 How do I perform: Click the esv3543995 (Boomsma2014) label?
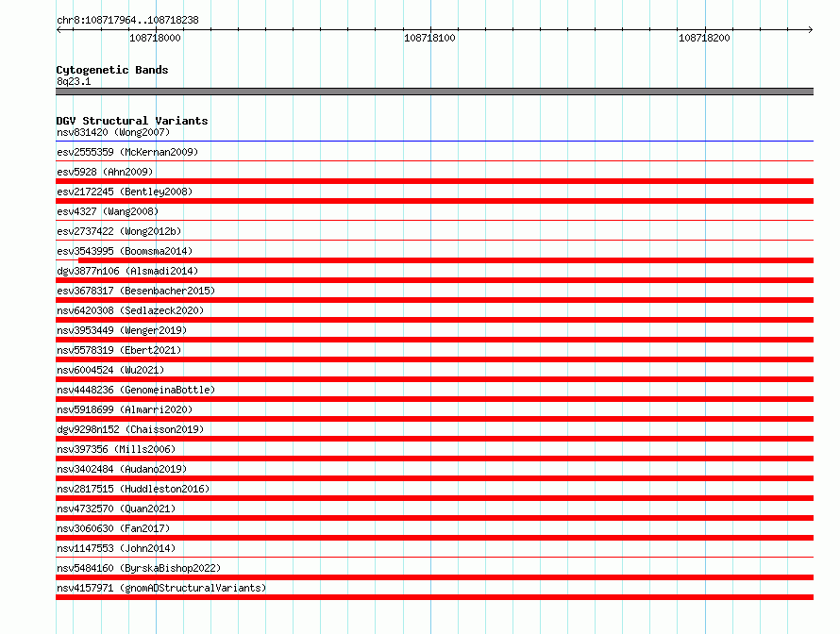pos(125,251)
